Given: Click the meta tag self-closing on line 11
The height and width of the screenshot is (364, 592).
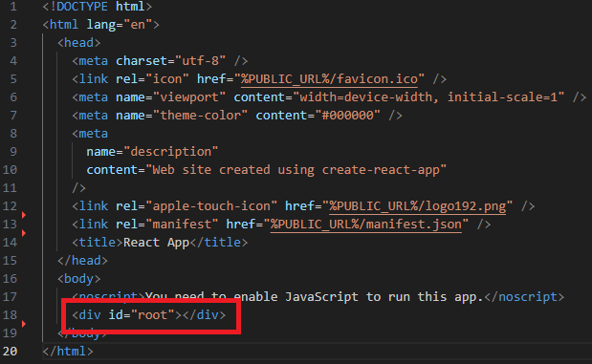Looking at the screenshot, I should point(79,188).
